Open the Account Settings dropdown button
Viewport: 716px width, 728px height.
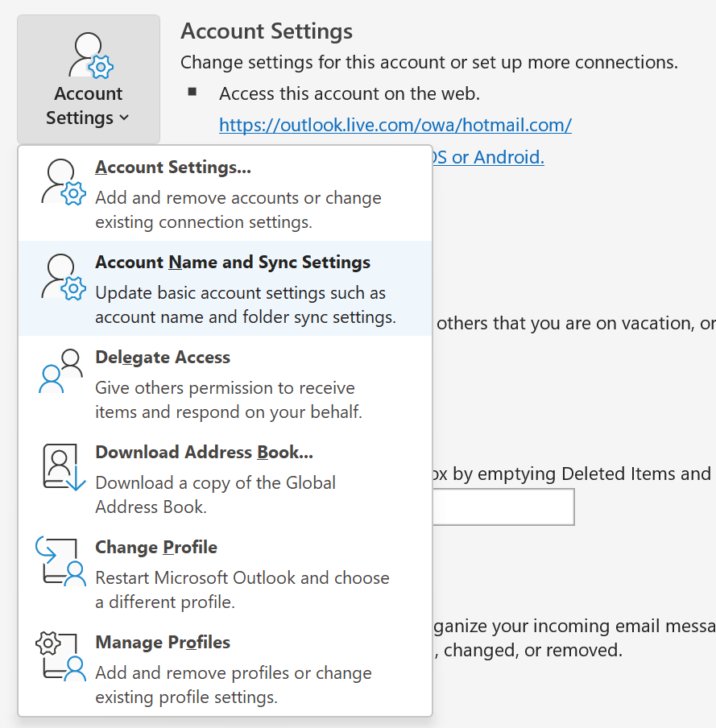click(89, 80)
